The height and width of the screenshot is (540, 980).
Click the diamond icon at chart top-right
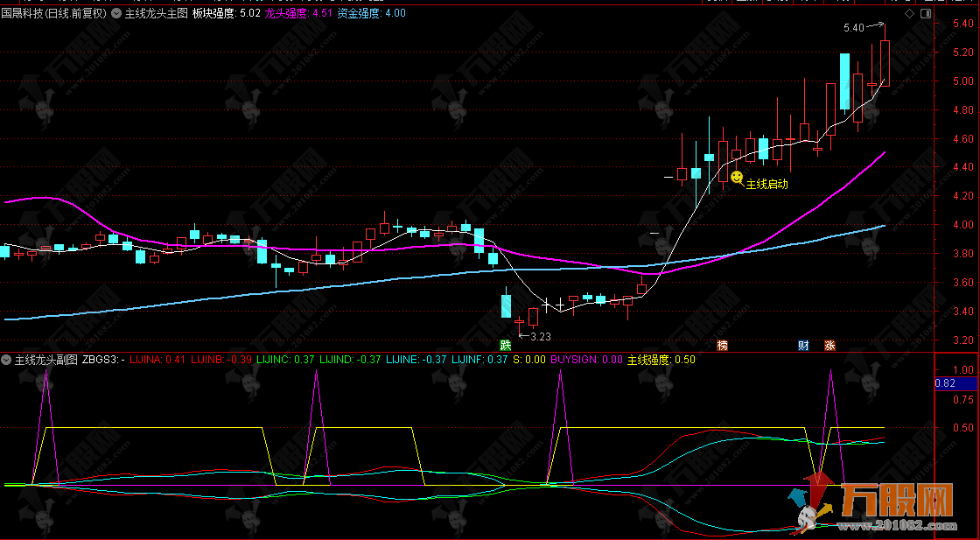click(x=909, y=14)
